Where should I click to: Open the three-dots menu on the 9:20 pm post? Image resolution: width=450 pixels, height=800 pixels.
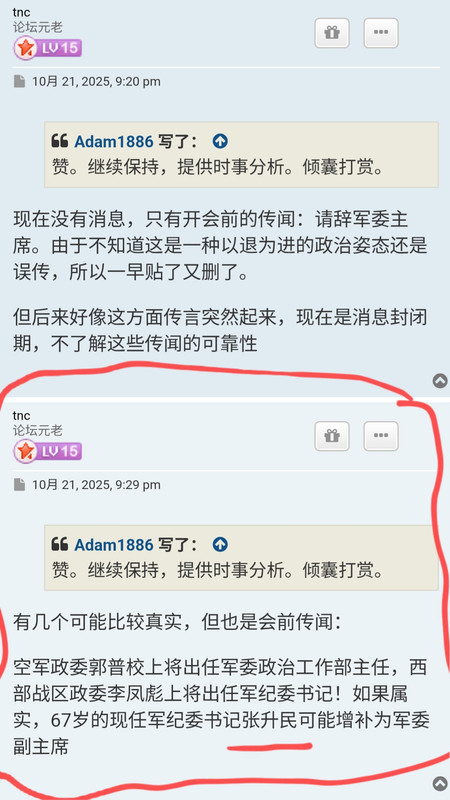tap(381, 33)
